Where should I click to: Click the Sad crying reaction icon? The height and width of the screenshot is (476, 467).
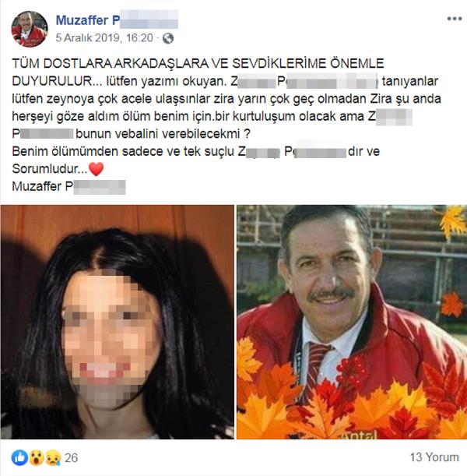tap(53, 458)
